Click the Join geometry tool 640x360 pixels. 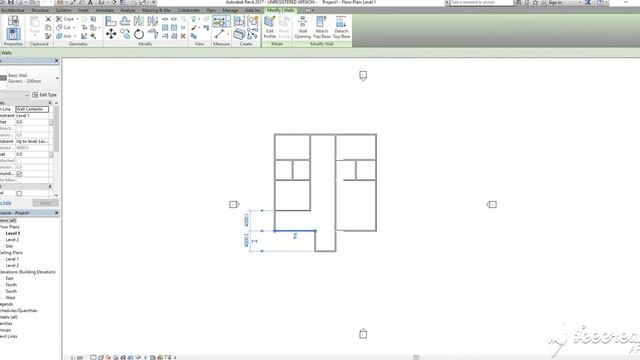coord(64,36)
